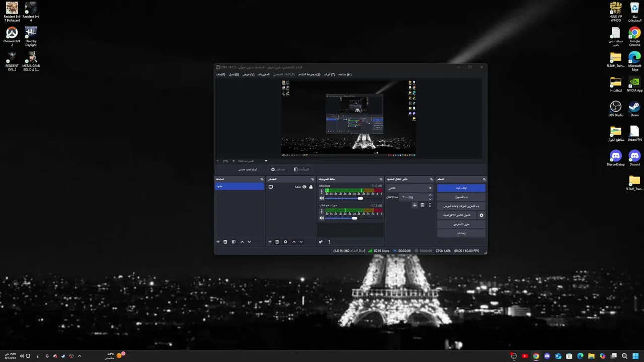Open Overwatch 2 desktop shortcut
This screenshot has height=362, width=644.
point(12,37)
